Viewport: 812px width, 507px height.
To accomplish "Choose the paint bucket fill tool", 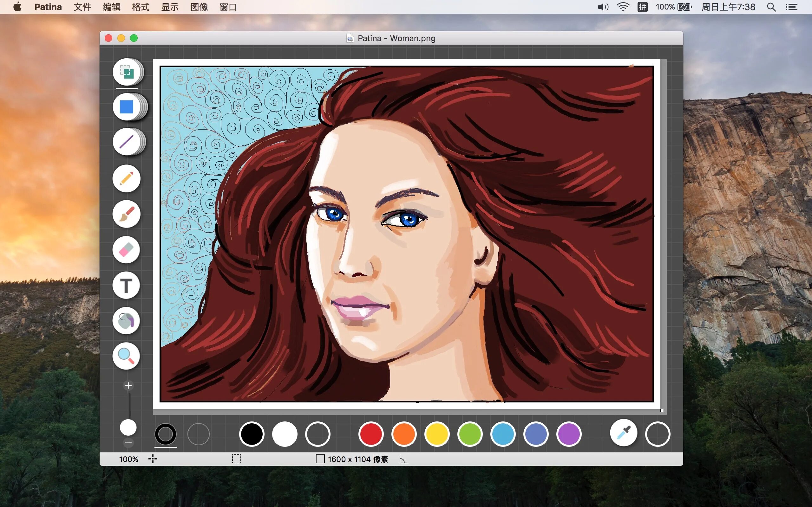I will [x=127, y=321].
